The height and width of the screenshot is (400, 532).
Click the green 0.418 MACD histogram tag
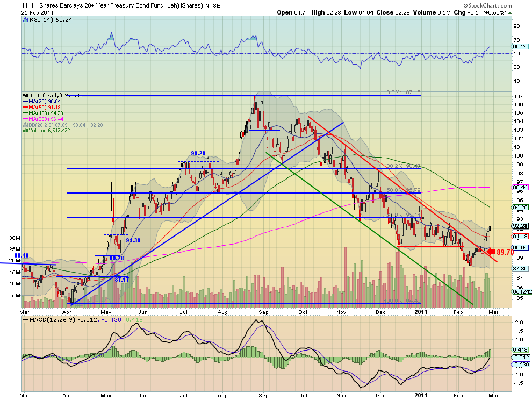(x=520, y=350)
